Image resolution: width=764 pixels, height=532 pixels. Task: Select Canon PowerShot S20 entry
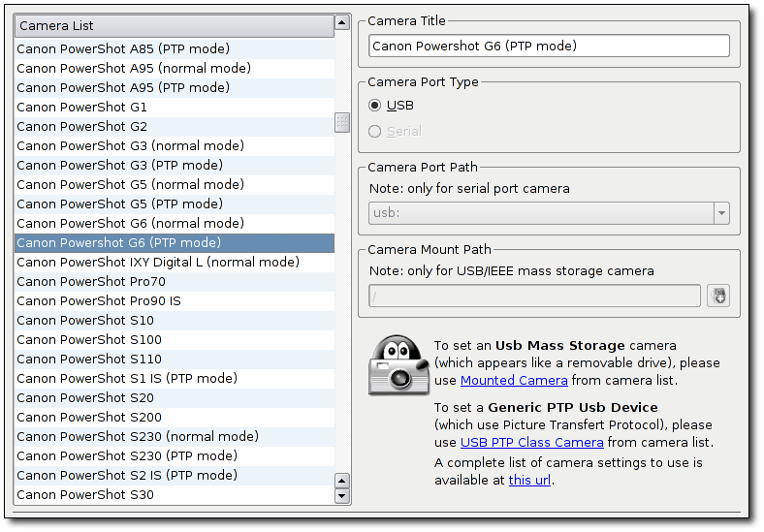tap(175, 398)
